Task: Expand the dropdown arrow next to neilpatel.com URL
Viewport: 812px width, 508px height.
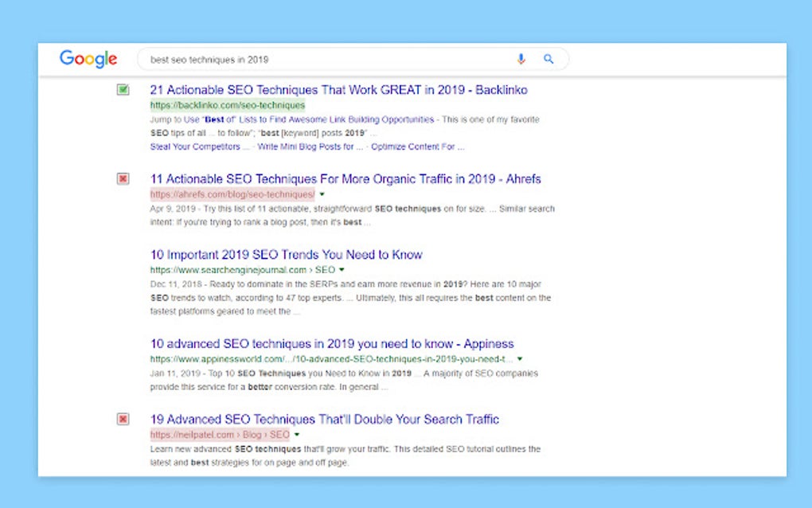Action: (297, 435)
